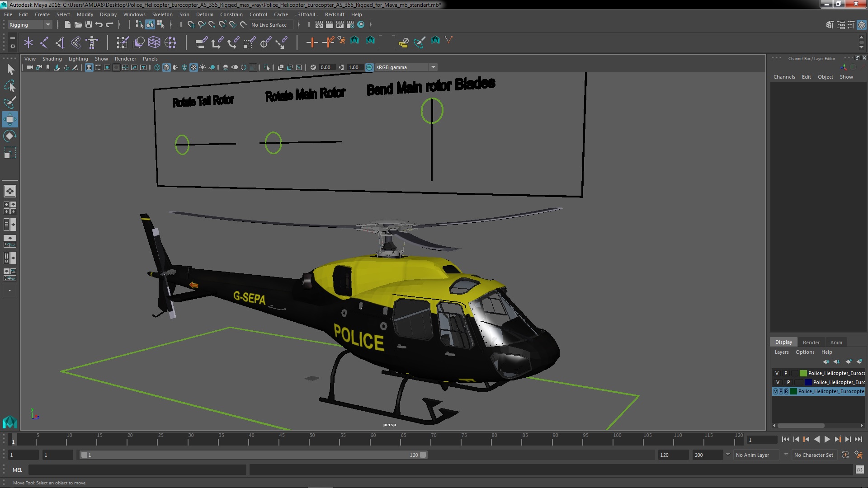Viewport: 868px width, 488px height.
Task: Open Channels menu in Channel Box
Action: [x=784, y=77]
